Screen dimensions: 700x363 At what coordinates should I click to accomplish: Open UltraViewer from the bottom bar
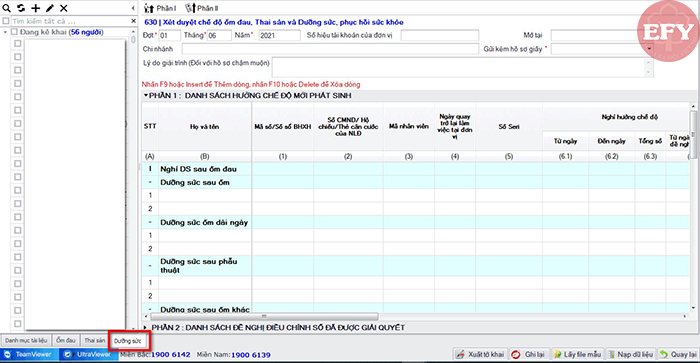88,355
